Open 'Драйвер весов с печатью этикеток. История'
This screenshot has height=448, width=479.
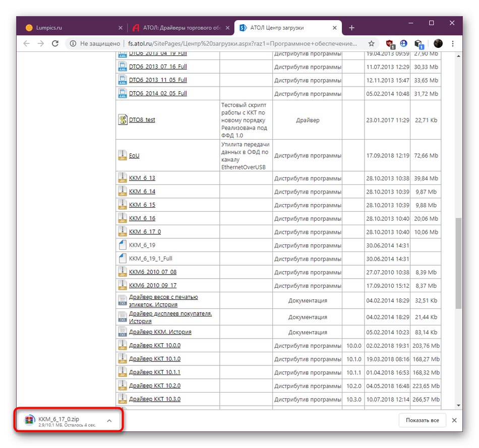163,301
